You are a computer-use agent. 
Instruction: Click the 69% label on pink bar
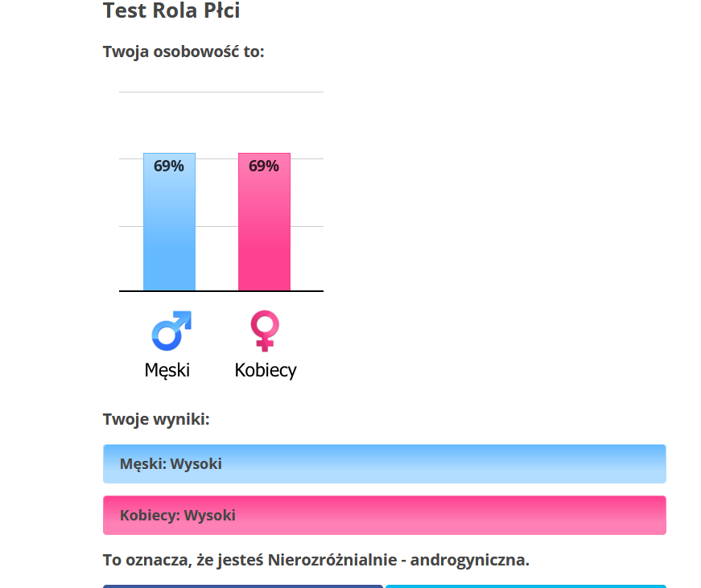(x=264, y=167)
